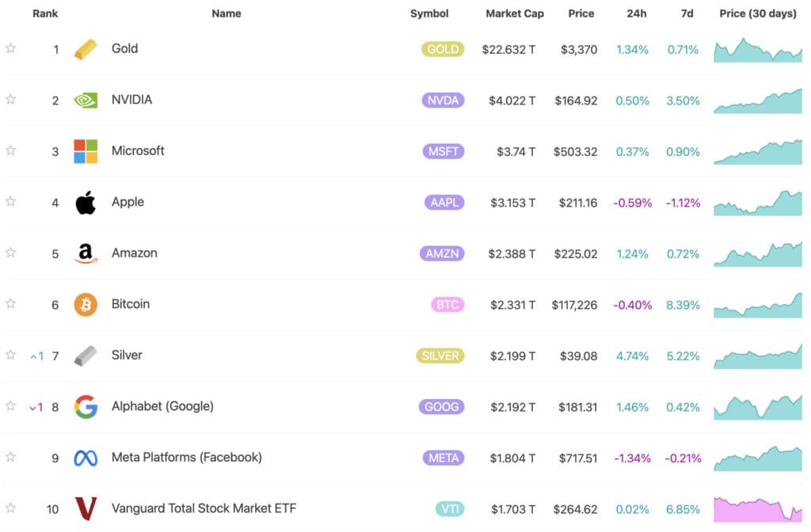
Task: Toggle the Bitcoin favorite star
Action: pyautogui.click(x=10, y=303)
